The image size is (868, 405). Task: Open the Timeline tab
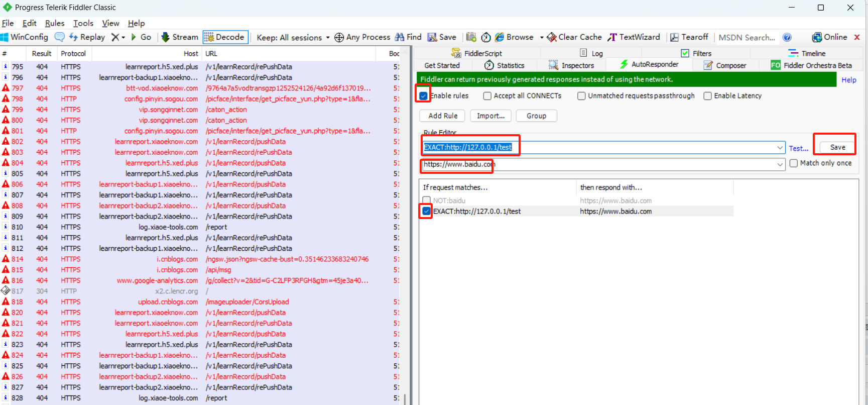pyautogui.click(x=807, y=53)
